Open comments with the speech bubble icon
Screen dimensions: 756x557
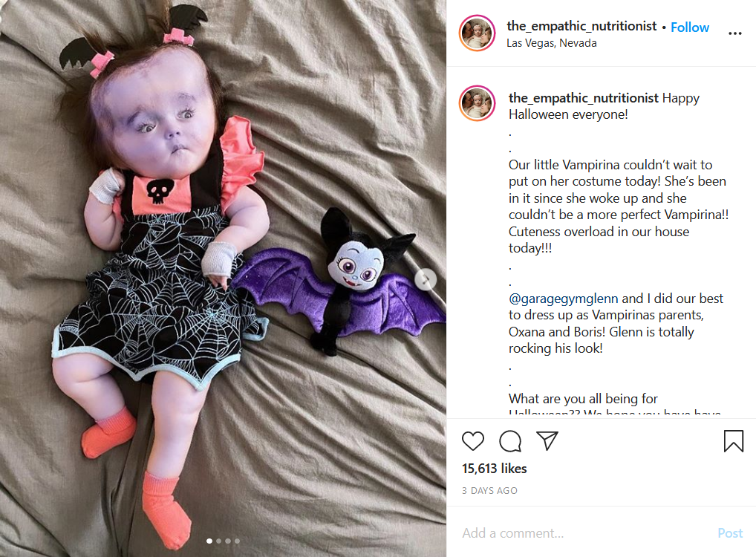(x=510, y=441)
